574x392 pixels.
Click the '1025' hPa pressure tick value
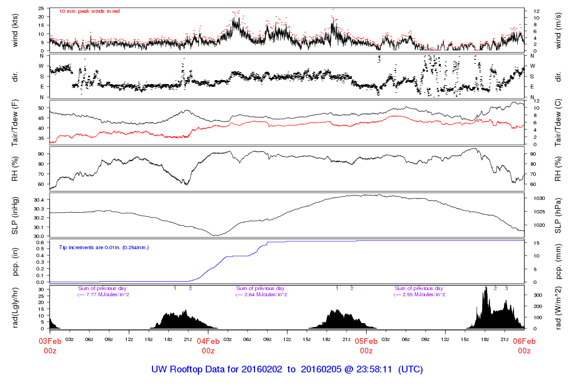pyautogui.click(x=539, y=212)
